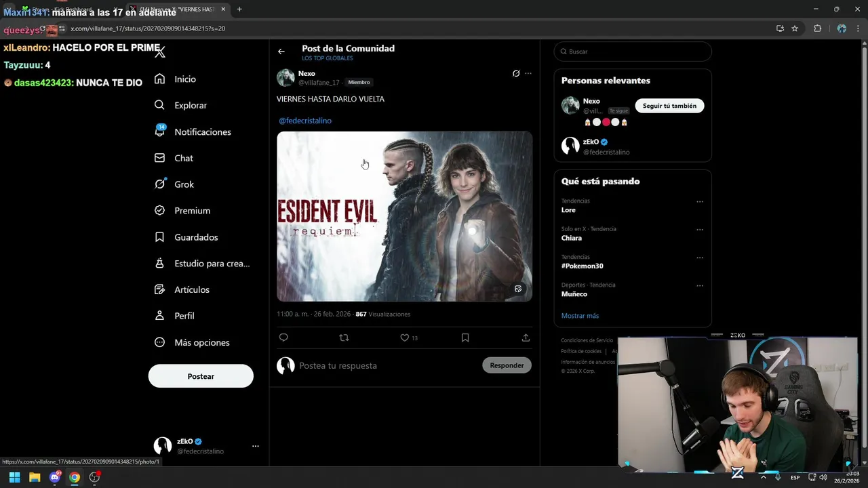This screenshot has height=488, width=868.
Task: Expand the system tray hidden icons chevron
Action: (764, 477)
